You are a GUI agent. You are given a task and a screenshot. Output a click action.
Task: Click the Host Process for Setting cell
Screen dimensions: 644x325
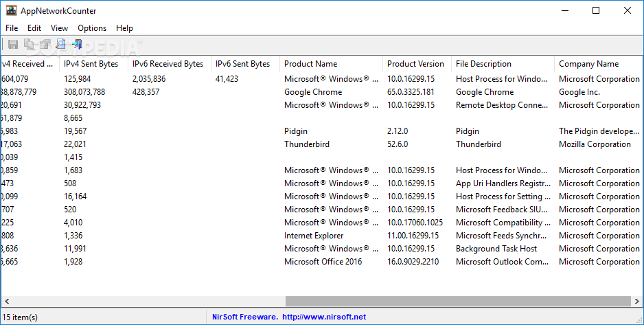[x=503, y=197]
